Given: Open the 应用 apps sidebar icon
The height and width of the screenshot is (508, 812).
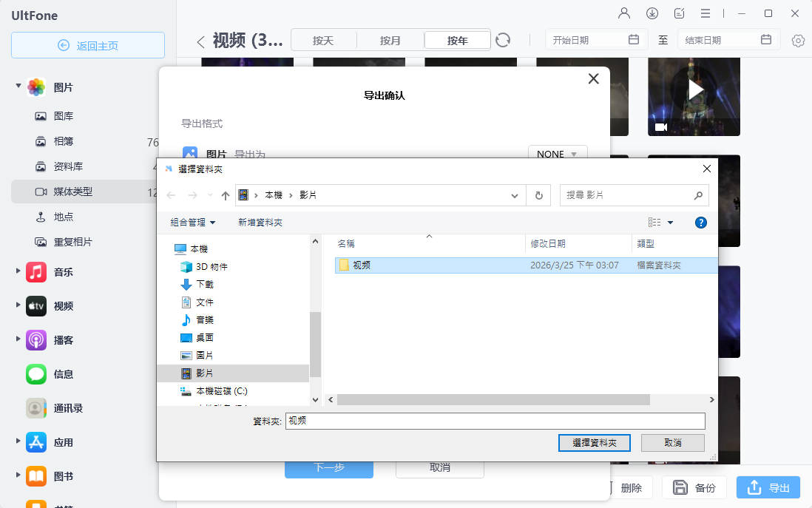Looking at the screenshot, I should (36, 442).
